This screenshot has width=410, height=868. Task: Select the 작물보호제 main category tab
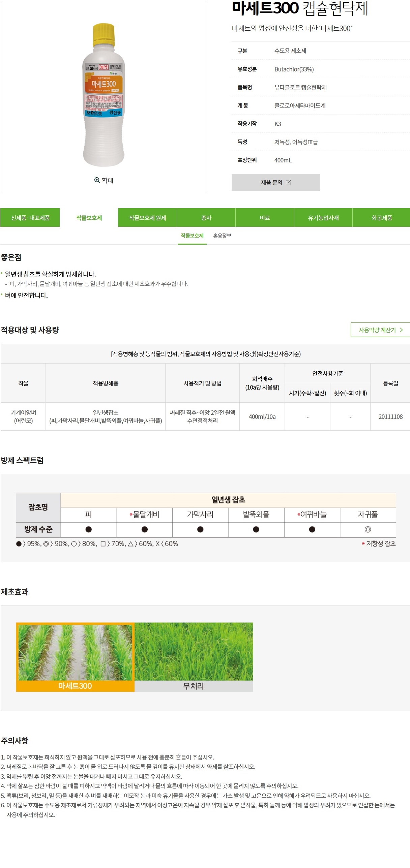click(x=89, y=218)
